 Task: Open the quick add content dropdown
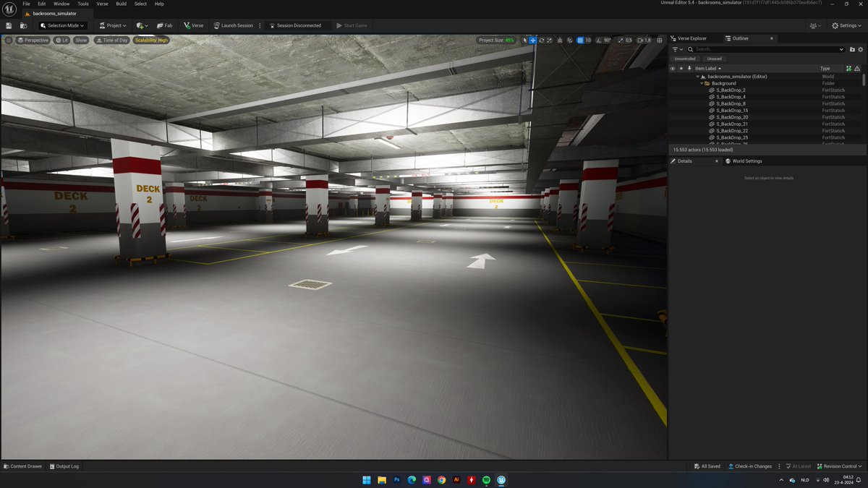coord(142,25)
